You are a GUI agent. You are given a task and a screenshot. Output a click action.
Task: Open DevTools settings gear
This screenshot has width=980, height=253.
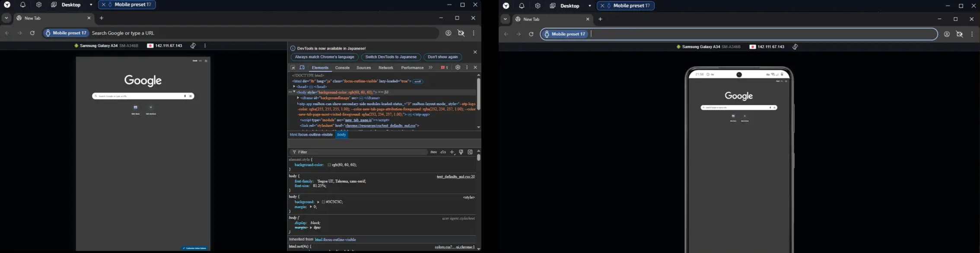pyautogui.click(x=458, y=67)
